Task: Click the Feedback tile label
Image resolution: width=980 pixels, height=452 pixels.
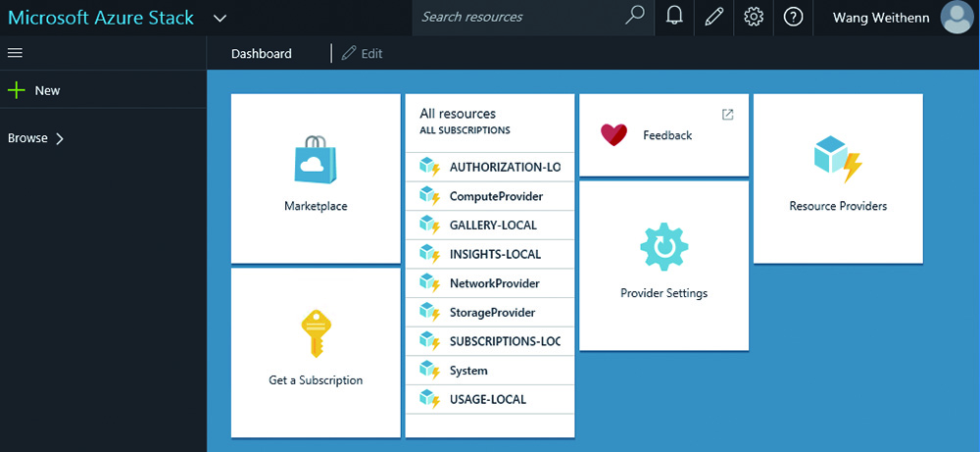Action: pyautogui.click(x=667, y=135)
